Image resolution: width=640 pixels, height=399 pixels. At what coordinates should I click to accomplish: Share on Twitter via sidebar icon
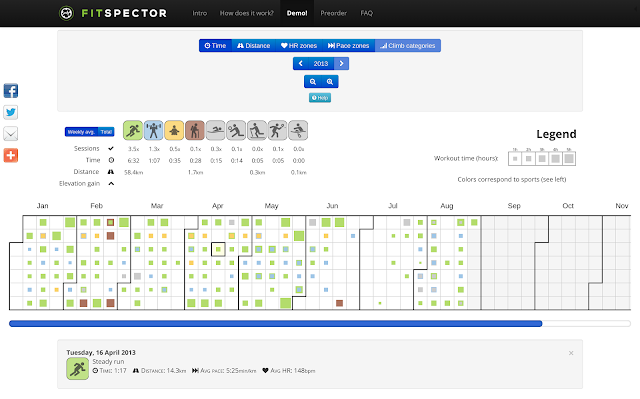click(11, 112)
